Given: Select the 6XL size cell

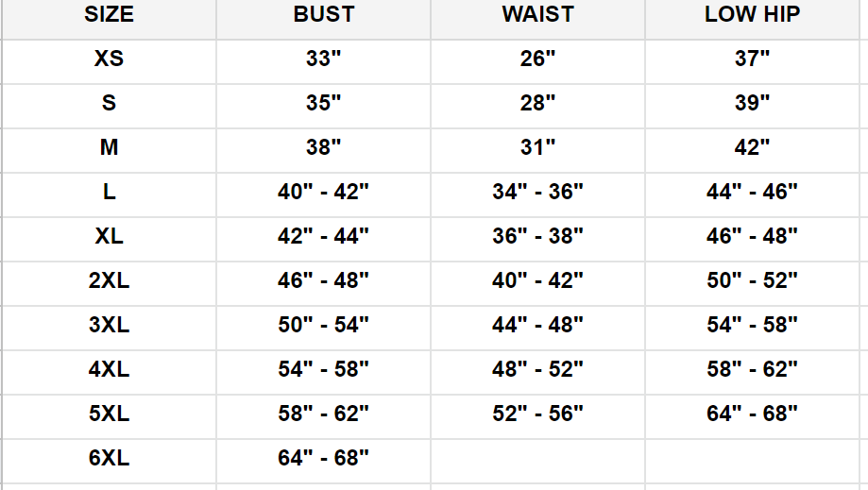Looking at the screenshot, I should click(109, 458).
